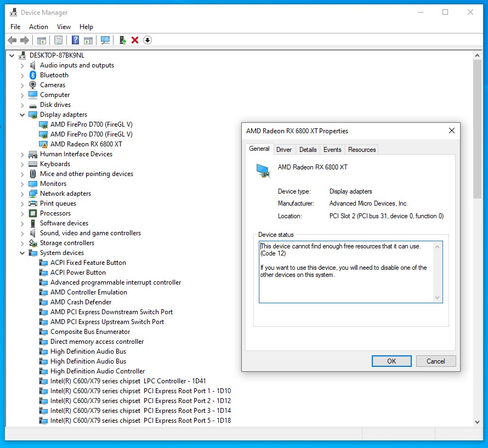Open the Help menu
The width and height of the screenshot is (488, 448).
click(86, 27)
